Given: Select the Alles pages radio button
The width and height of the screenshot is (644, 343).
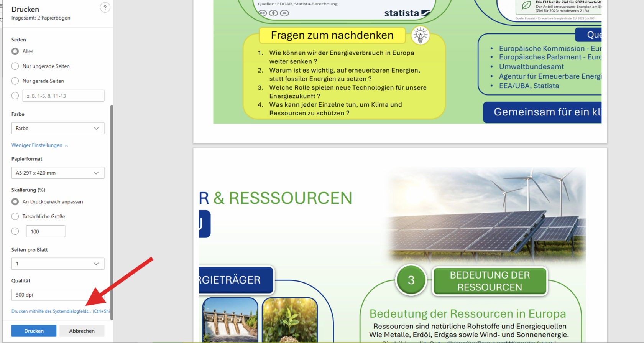Looking at the screenshot, I should (15, 51).
